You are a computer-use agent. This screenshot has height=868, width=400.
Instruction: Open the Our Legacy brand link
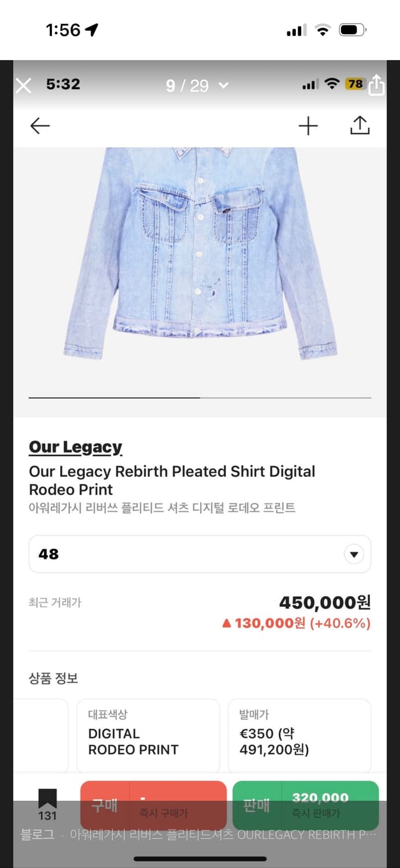point(75,447)
